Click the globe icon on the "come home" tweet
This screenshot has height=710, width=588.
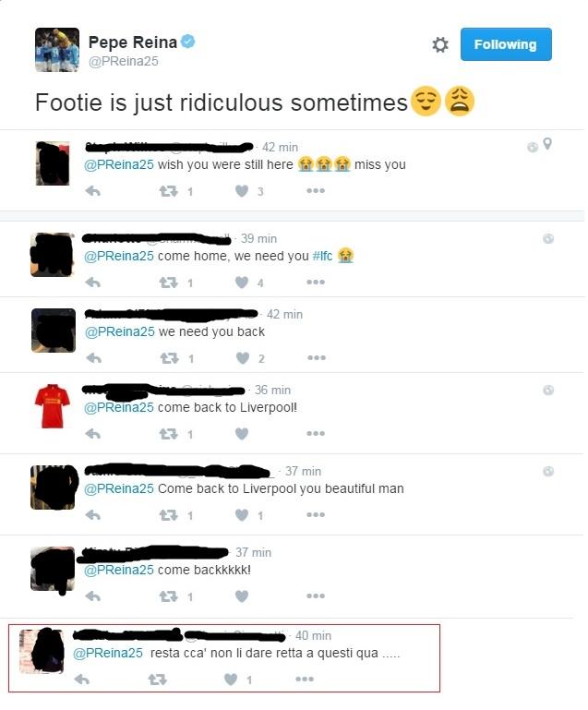pyautogui.click(x=548, y=238)
